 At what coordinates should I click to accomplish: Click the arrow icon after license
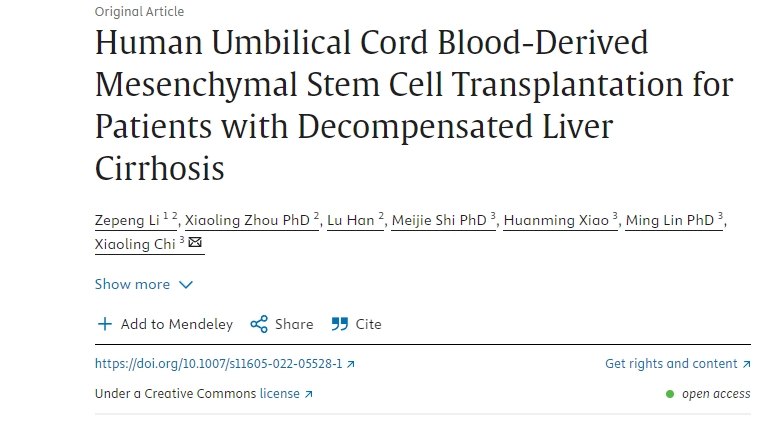[308, 394]
